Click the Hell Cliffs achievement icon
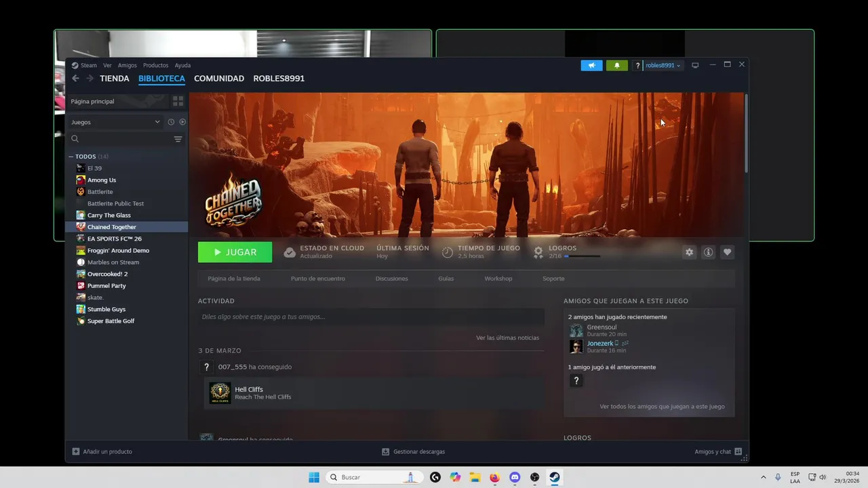 tap(220, 393)
